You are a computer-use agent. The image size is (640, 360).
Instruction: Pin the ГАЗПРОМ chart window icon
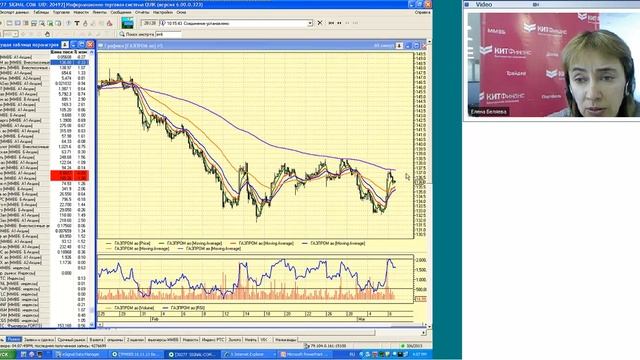click(399, 46)
